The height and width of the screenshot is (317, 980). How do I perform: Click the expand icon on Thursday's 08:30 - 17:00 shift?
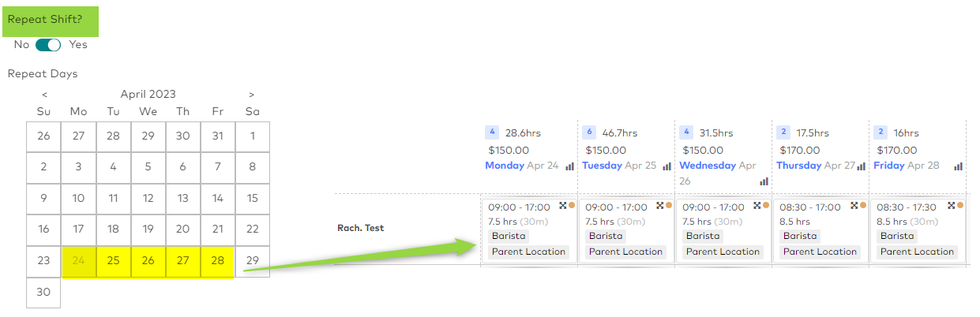(854, 205)
